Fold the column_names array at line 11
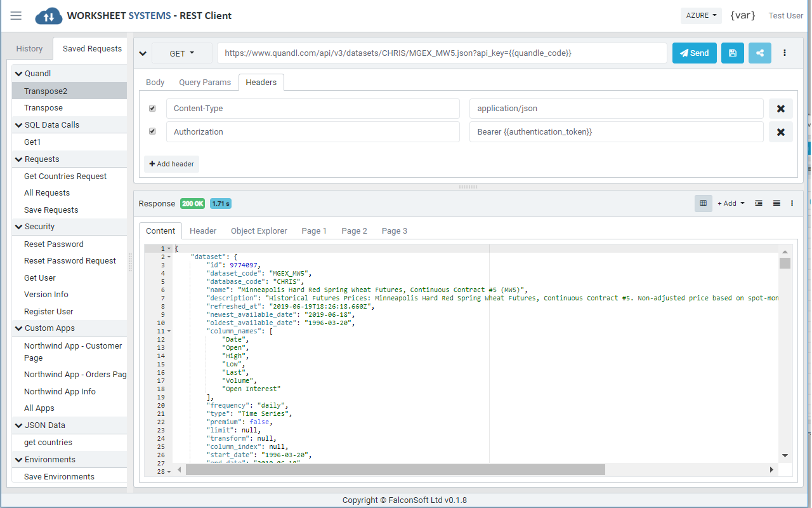The height and width of the screenshot is (508, 812). point(169,331)
